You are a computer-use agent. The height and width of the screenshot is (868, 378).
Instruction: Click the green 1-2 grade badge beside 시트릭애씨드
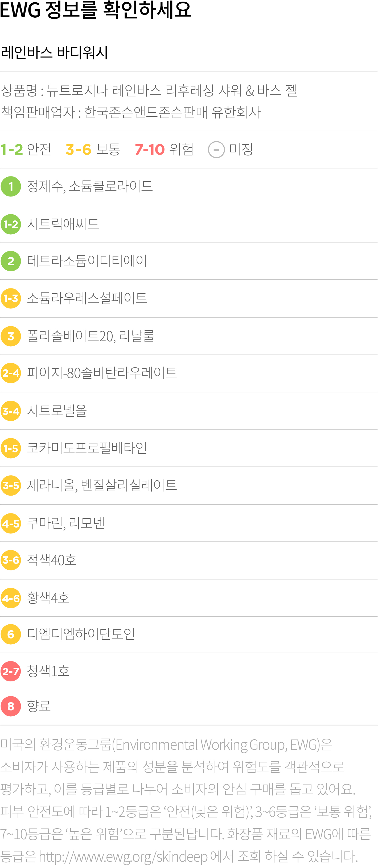coord(11,224)
